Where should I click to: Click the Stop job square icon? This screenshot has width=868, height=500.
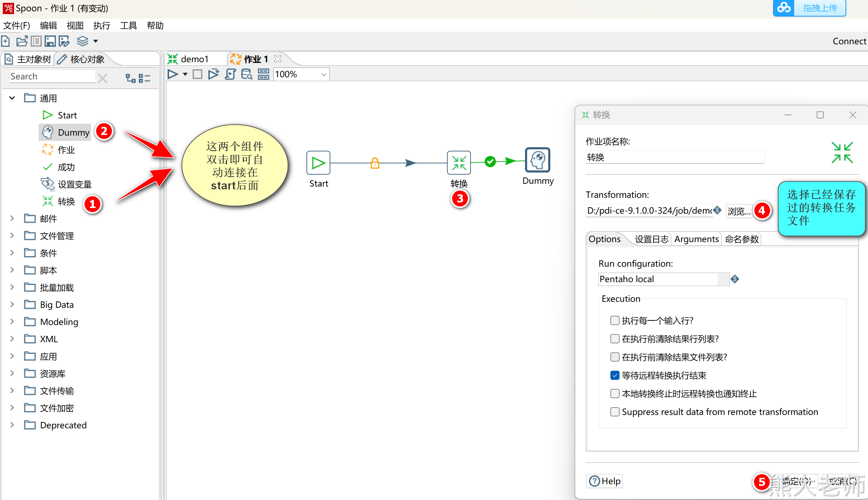click(x=197, y=74)
